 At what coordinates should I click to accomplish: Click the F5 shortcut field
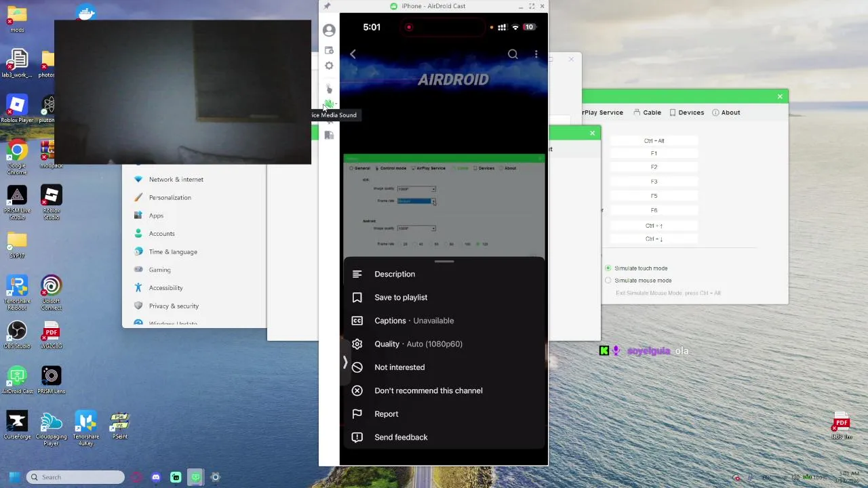click(654, 196)
